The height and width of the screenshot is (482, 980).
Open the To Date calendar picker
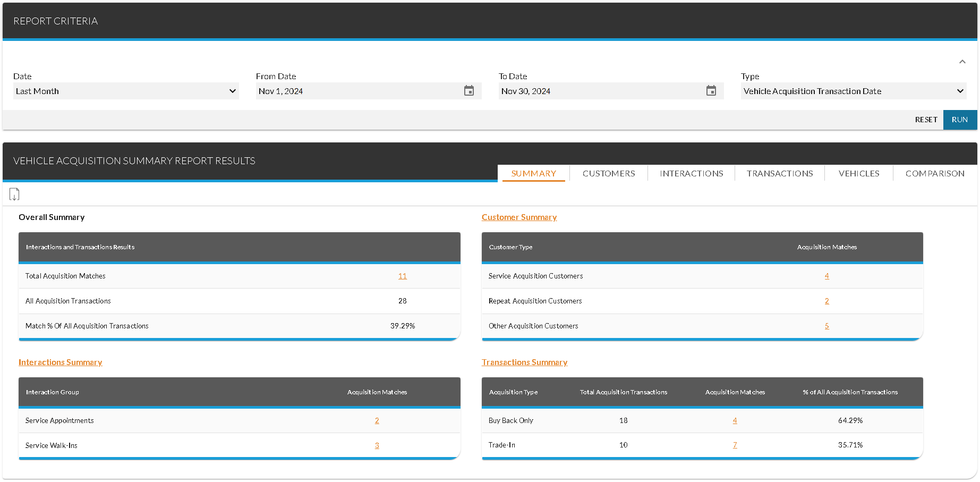coord(711,91)
